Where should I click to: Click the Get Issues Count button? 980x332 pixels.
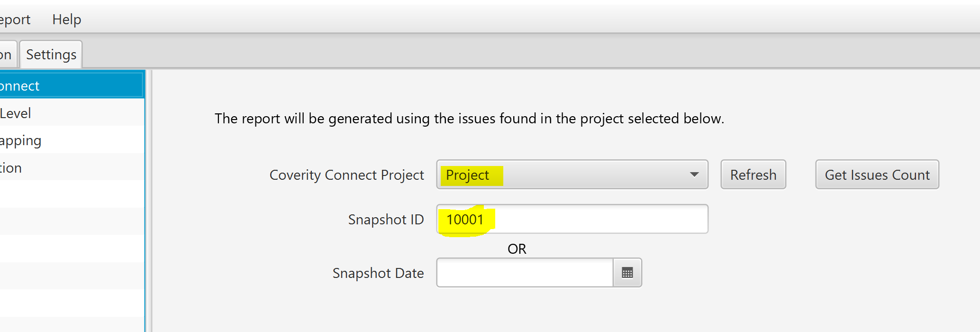[877, 175]
